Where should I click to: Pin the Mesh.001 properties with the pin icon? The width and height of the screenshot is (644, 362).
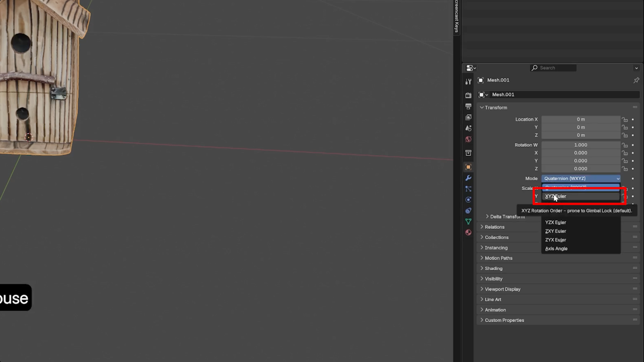pyautogui.click(x=636, y=80)
